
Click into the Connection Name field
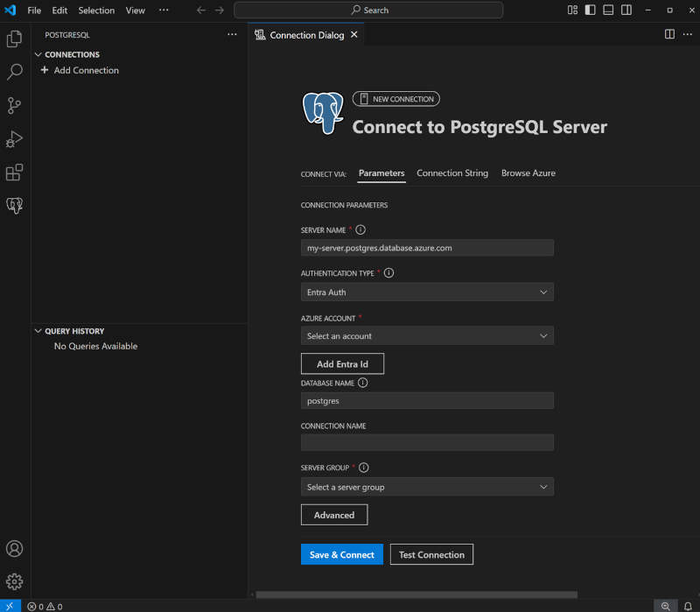427,443
